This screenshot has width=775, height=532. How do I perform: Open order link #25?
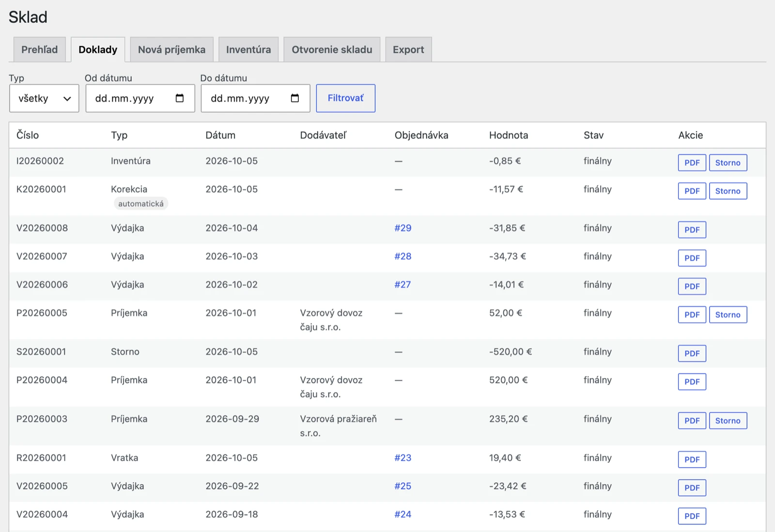point(403,486)
